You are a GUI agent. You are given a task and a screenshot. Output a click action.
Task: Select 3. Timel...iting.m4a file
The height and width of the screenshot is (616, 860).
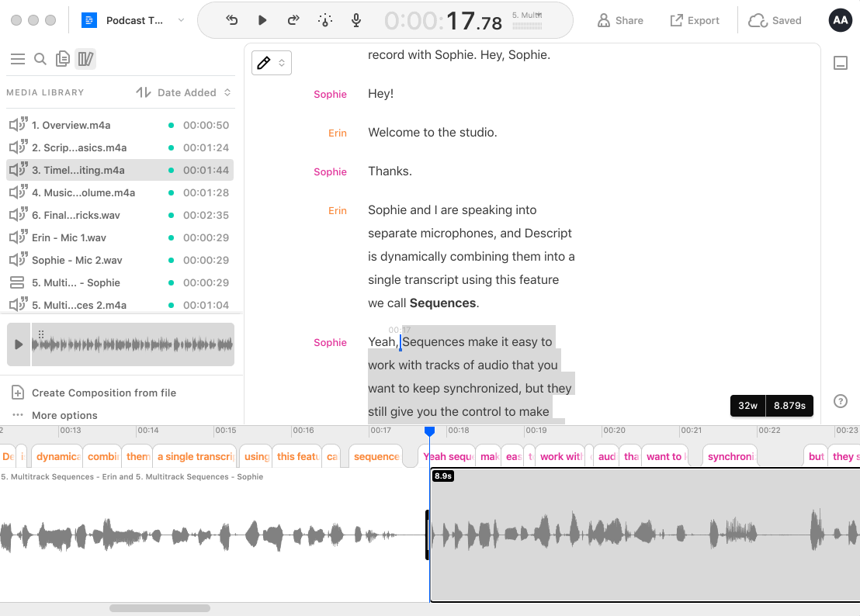coord(120,170)
